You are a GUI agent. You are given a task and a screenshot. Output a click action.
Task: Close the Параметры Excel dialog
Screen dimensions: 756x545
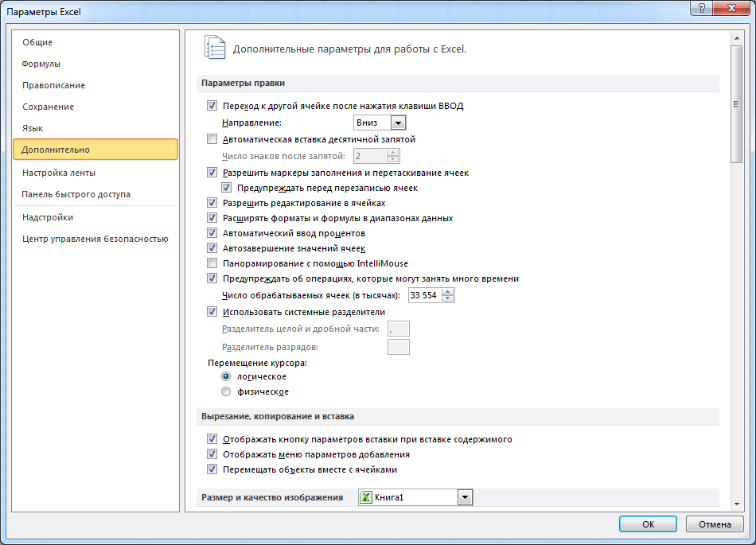coord(731,8)
